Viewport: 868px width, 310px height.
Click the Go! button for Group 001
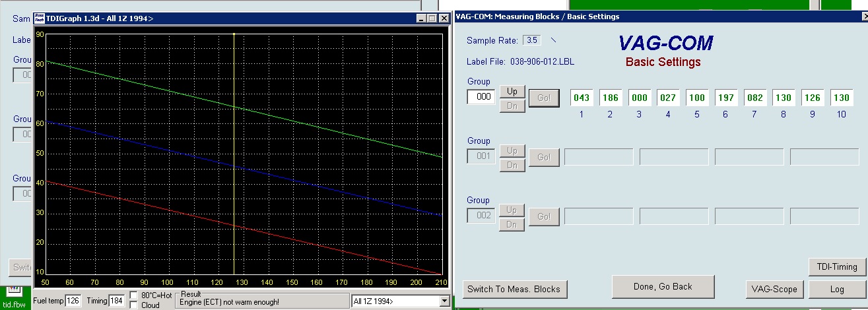(544, 157)
